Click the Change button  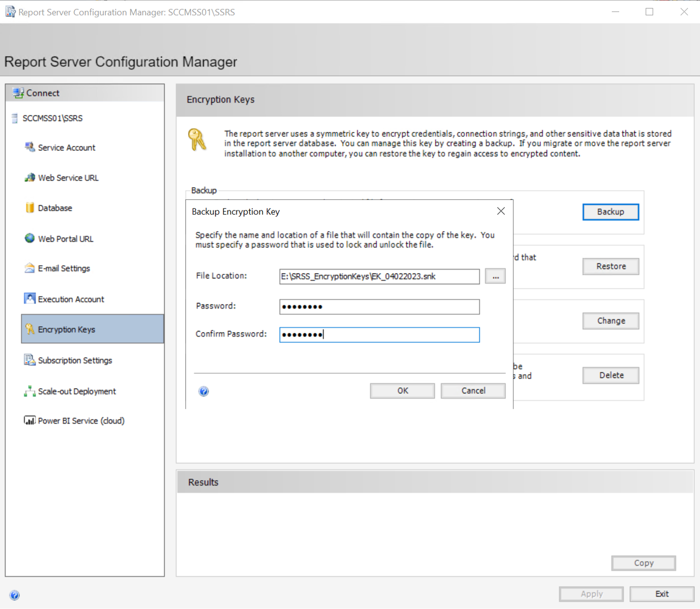click(x=610, y=321)
